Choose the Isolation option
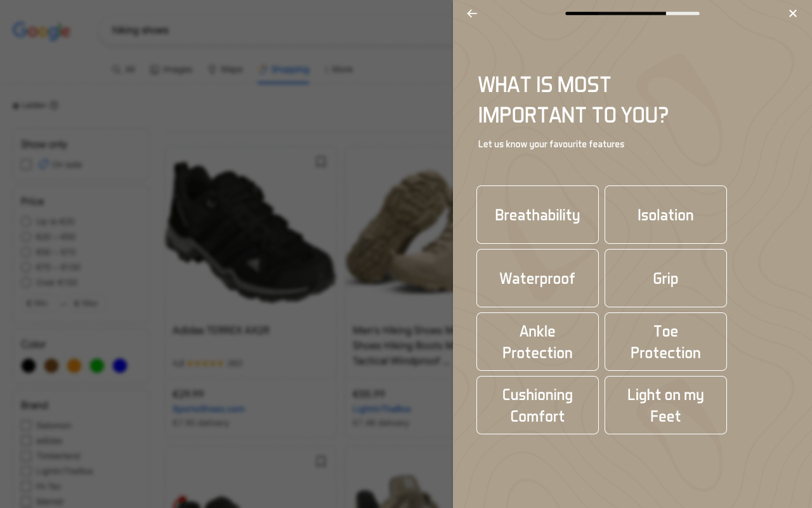This screenshot has width=812, height=508. click(x=665, y=215)
